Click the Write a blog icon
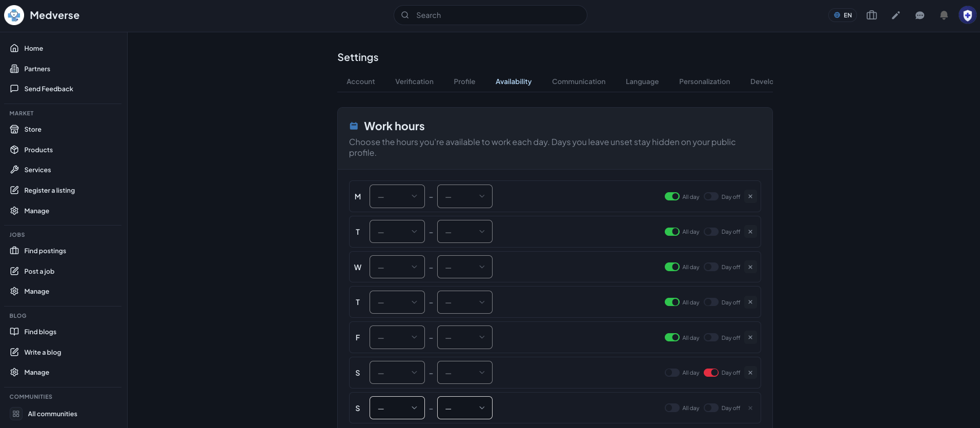The image size is (980, 428). tap(14, 352)
